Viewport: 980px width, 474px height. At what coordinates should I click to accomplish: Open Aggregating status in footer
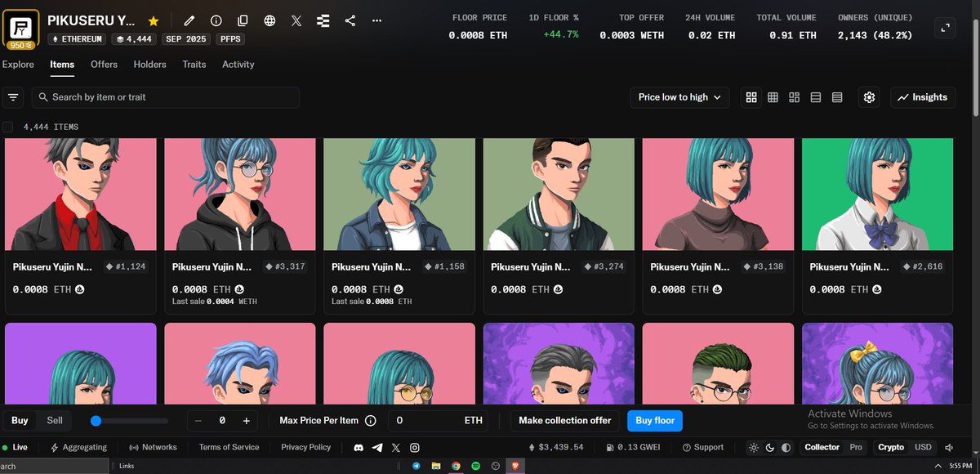pos(78,448)
